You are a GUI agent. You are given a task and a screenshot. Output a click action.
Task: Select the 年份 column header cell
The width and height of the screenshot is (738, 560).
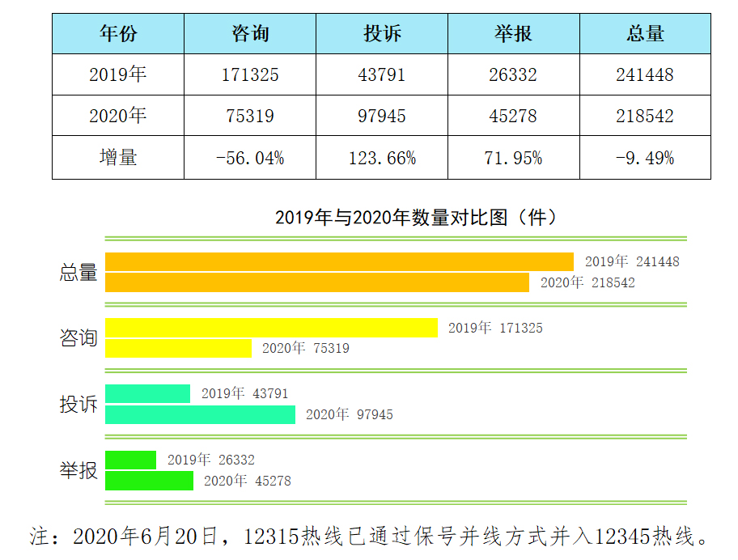pyautogui.click(x=118, y=33)
